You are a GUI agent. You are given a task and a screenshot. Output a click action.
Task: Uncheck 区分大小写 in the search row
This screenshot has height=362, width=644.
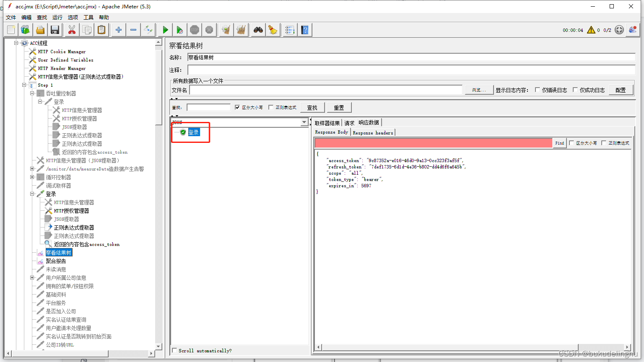click(237, 107)
